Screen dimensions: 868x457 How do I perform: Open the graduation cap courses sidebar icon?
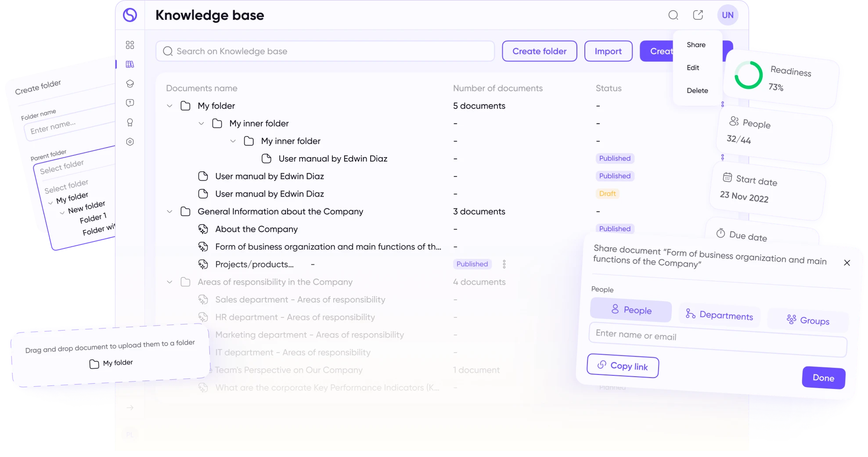pos(130,84)
